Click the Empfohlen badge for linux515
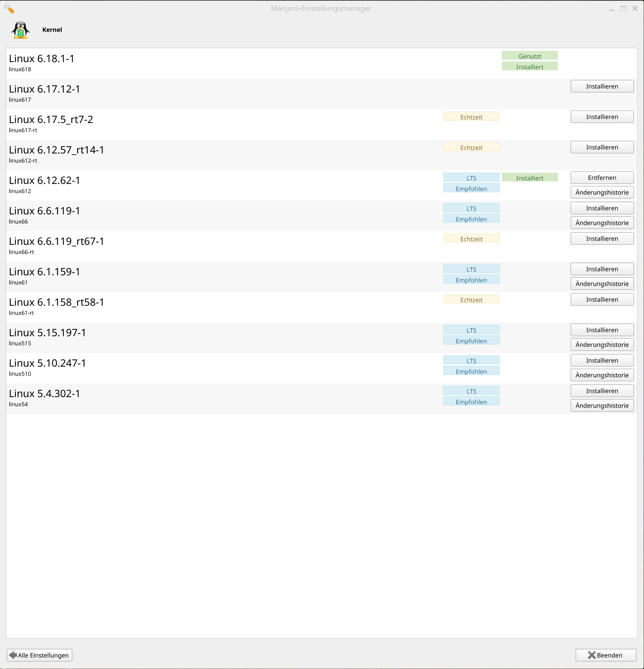The image size is (644, 669). pyautogui.click(x=471, y=340)
